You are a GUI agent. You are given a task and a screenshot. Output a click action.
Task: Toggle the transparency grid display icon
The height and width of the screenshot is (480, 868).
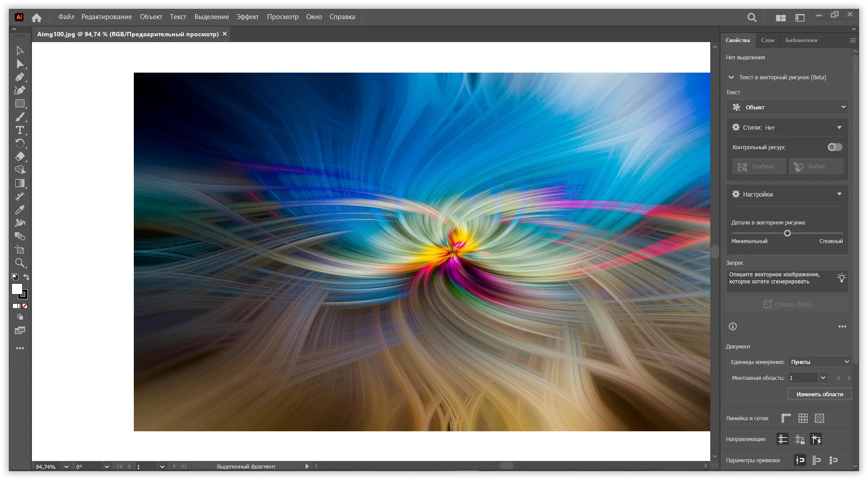(819, 418)
